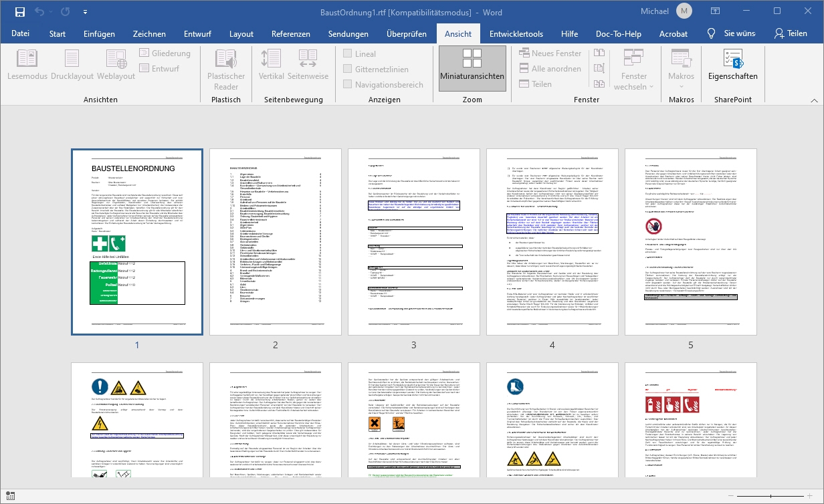This screenshot has height=504, width=824.
Task: Toggle the Navigationsbereich checkbox
Action: pos(383,85)
